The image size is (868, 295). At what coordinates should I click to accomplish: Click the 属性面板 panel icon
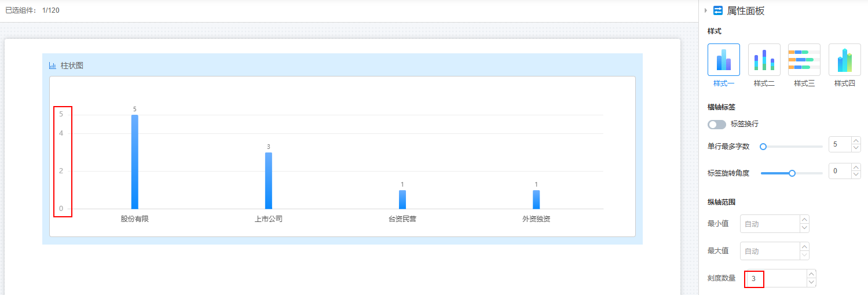click(x=718, y=10)
